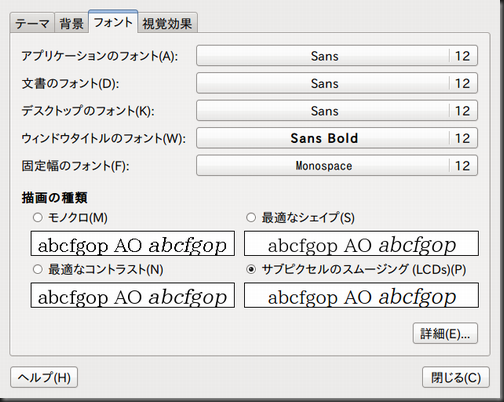Click the best shapes font preview sample

[x=361, y=244]
